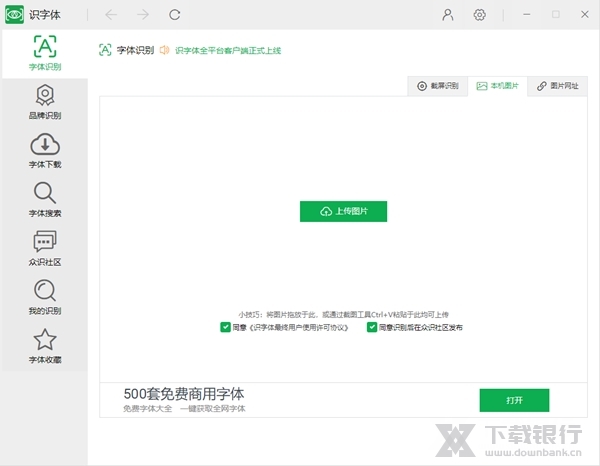
Task: Open the 字体搜索 magnifier section
Action: point(45,199)
